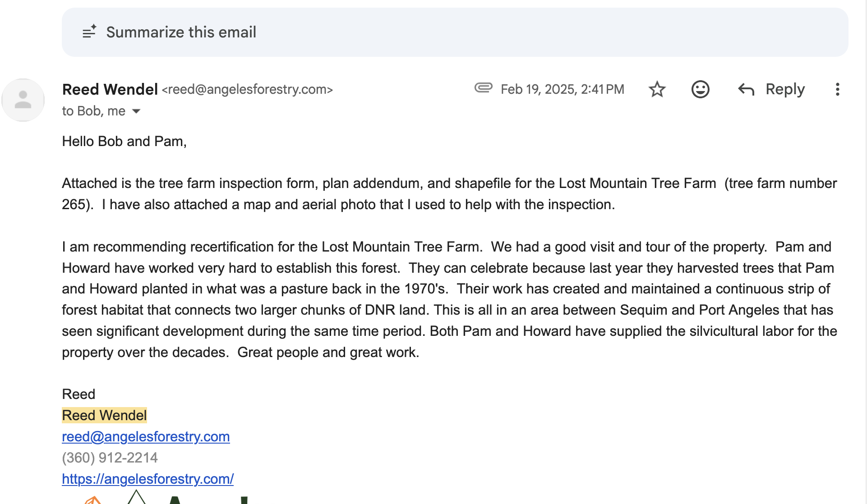The width and height of the screenshot is (867, 504).
Task: Click highlighted Reed Wendel in signature
Action: tap(104, 415)
